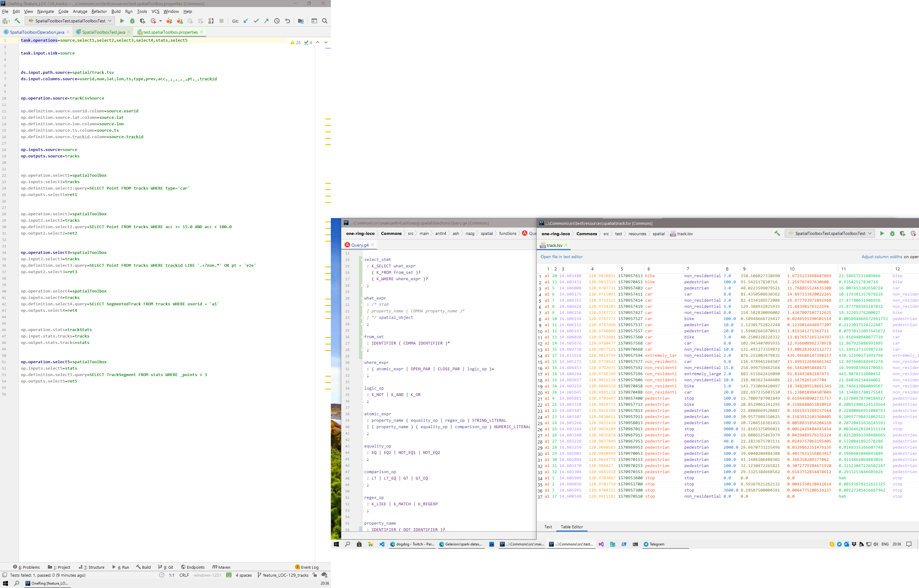This screenshot has height=588, width=919.
Task: Open SpatialToolboxTest run configuration dropdown
Action: (x=70, y=21)
